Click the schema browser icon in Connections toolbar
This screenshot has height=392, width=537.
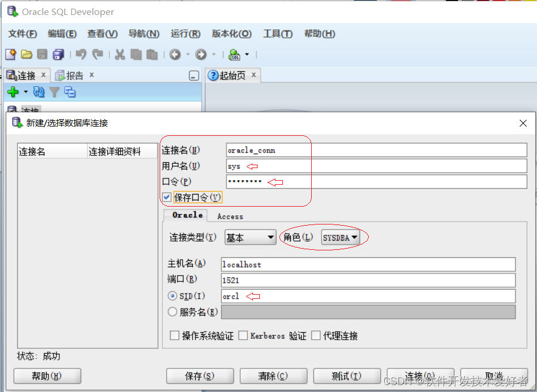point(70,92)
